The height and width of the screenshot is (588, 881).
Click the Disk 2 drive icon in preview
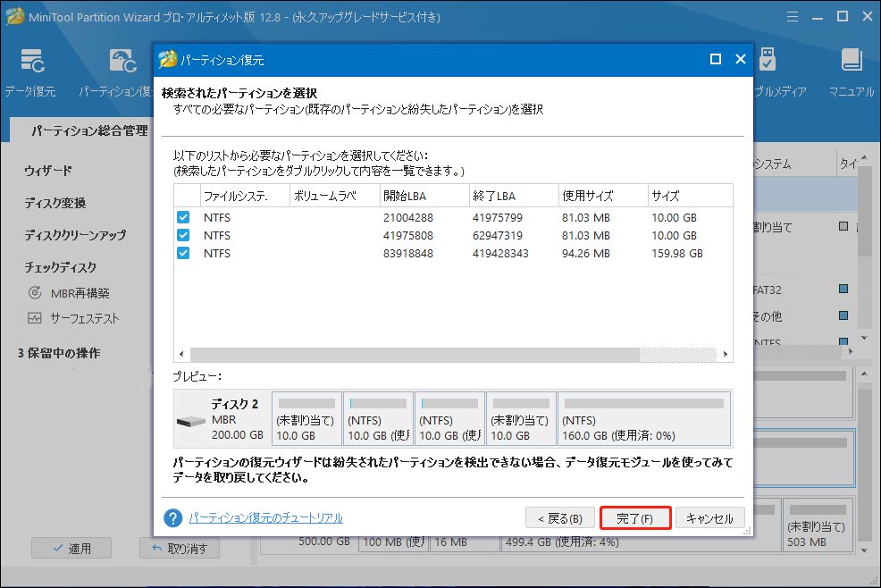point(191,421)
